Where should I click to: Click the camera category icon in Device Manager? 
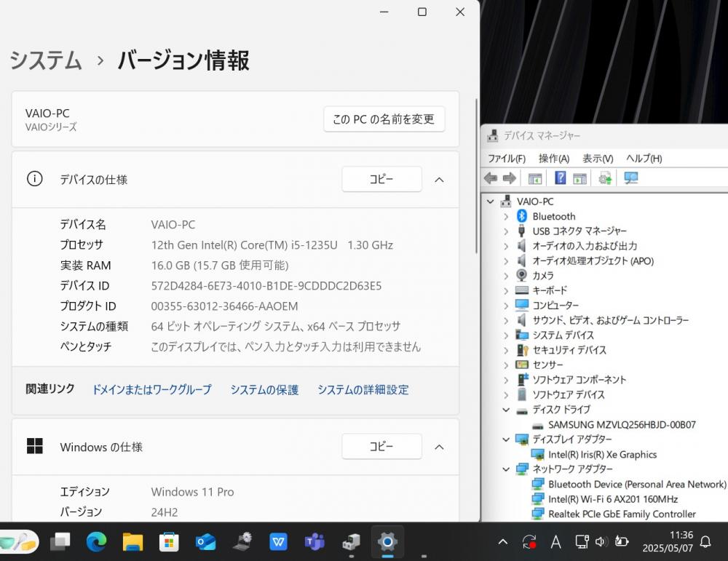click(x=522, y=275)
